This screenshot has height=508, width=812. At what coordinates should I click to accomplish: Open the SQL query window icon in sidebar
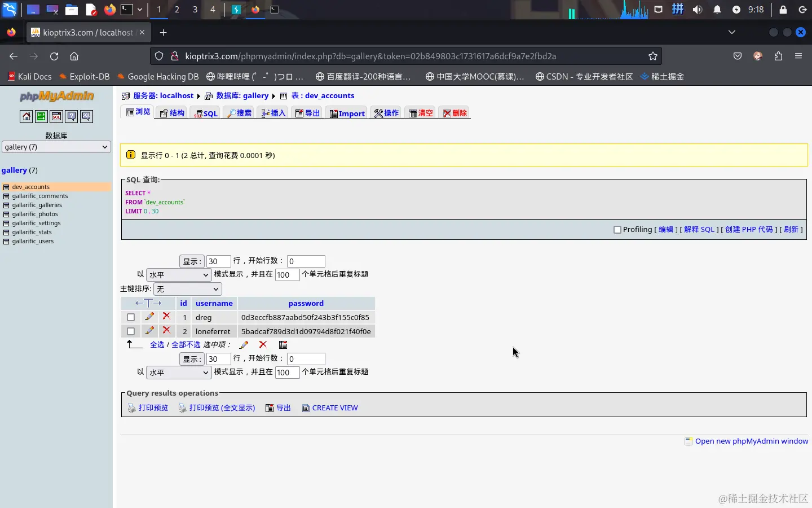[x=56, y=116]
